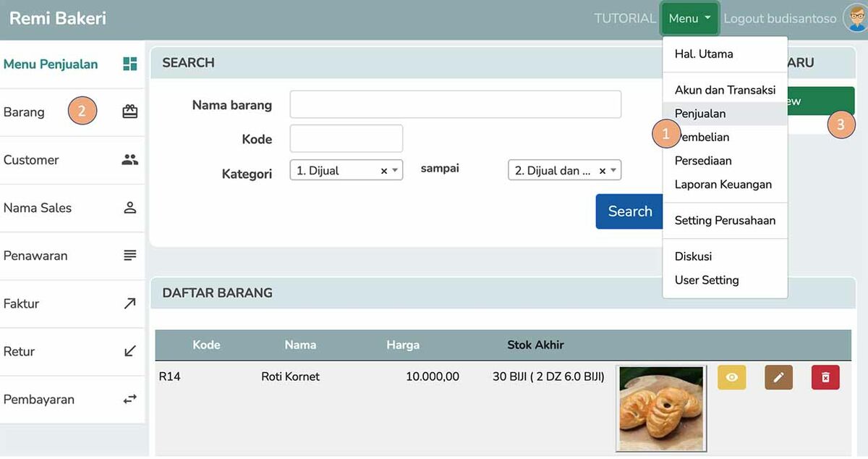The width and height of the screenshot is (868, 459).
Task: Click the Faktur outgoing arrow icon
Action: tap(129, 303)
